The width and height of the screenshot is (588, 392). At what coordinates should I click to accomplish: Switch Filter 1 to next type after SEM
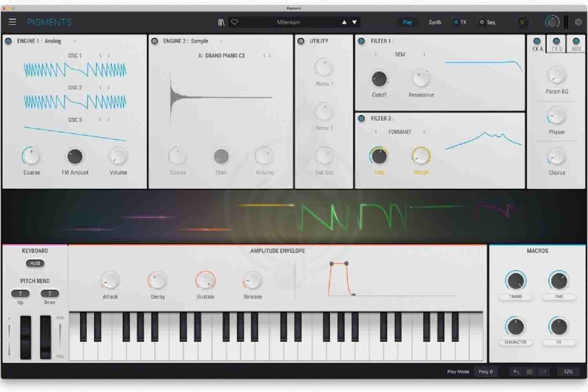pos(424,54)
